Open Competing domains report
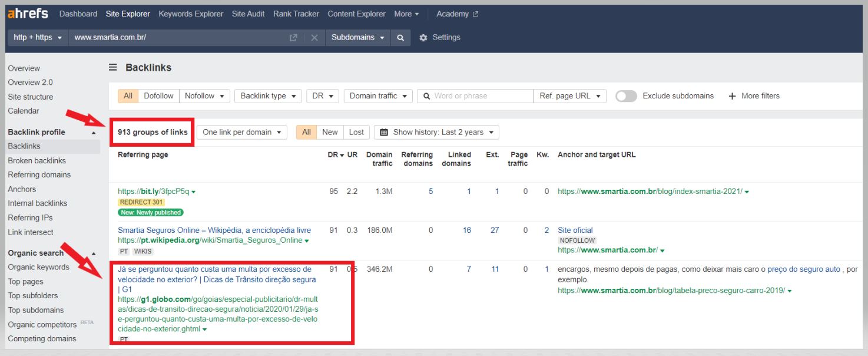Viewport: 868px width, 356px height. click(x=42, y=339)
